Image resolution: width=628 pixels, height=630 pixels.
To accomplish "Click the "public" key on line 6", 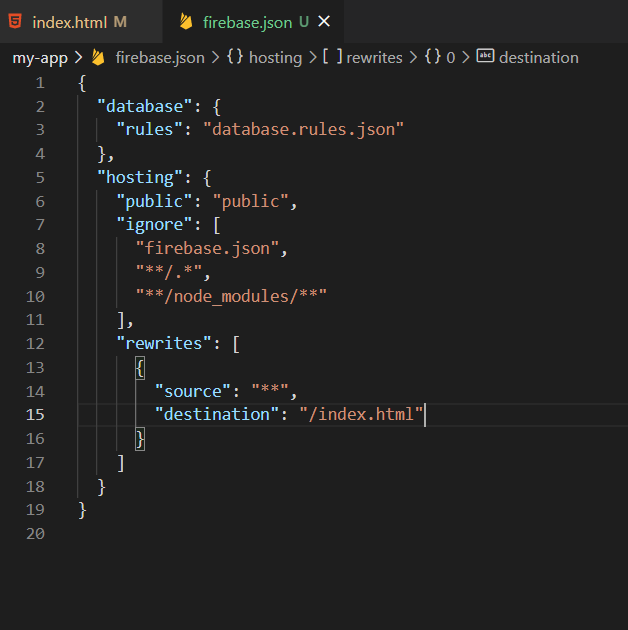I will [154, 201].
